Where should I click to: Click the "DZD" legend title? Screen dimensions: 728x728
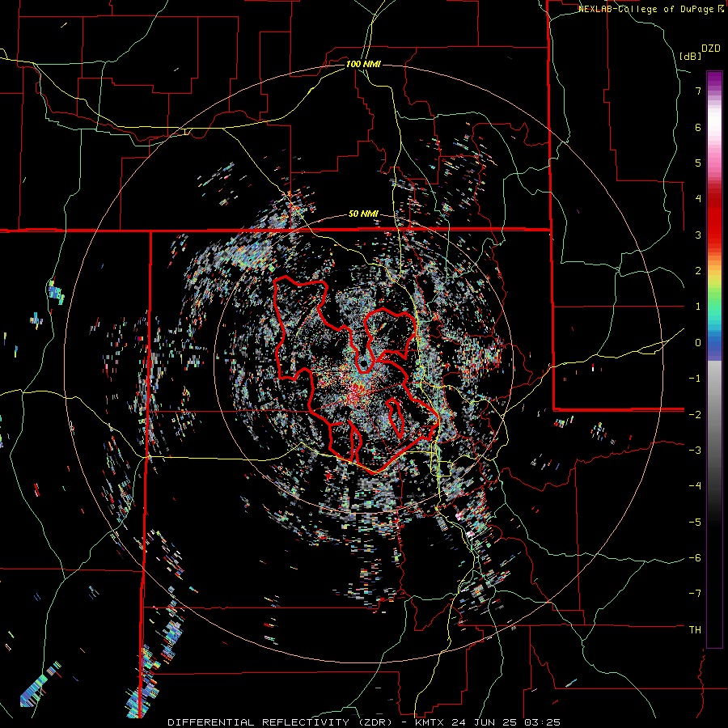click(x=711, y=49)
